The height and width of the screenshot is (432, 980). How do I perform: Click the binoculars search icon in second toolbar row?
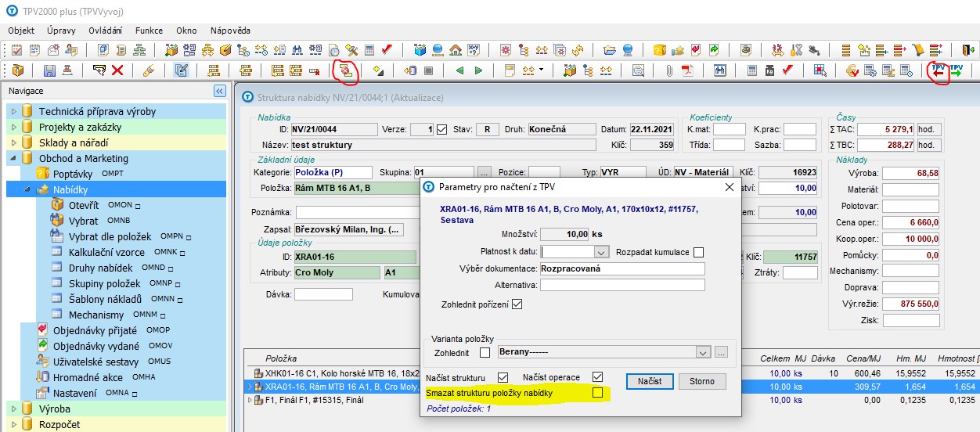pyautogui.click(x=719, y=70)
